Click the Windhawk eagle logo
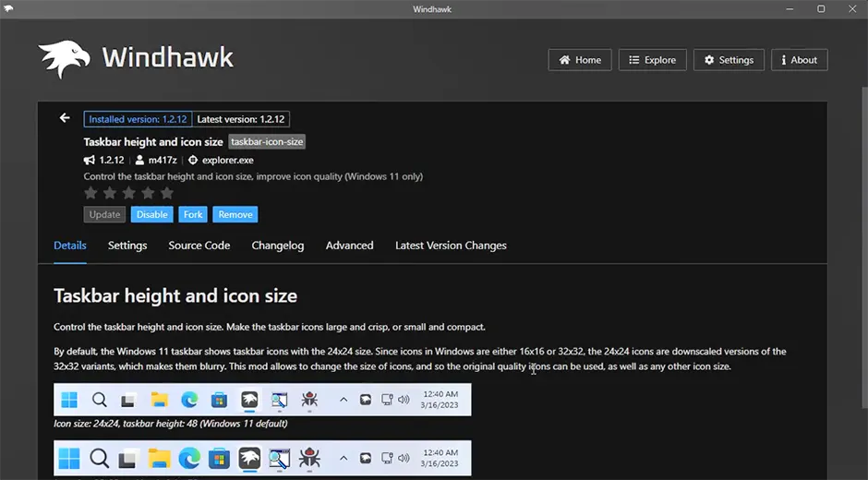Screen dimensions: 868x480 click(x=65, y=59)
